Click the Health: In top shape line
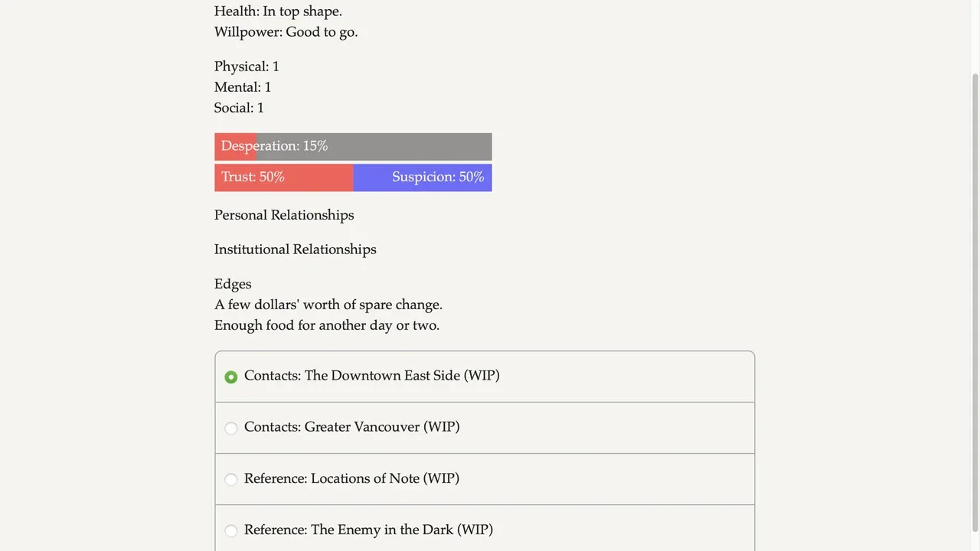 tap(278, 11)
